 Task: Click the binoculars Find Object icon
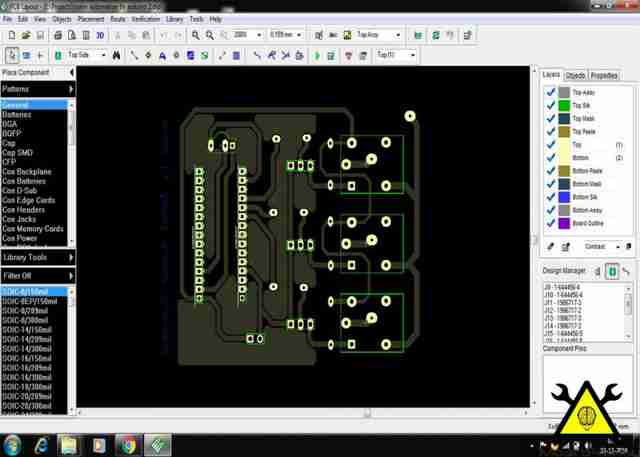116,55
